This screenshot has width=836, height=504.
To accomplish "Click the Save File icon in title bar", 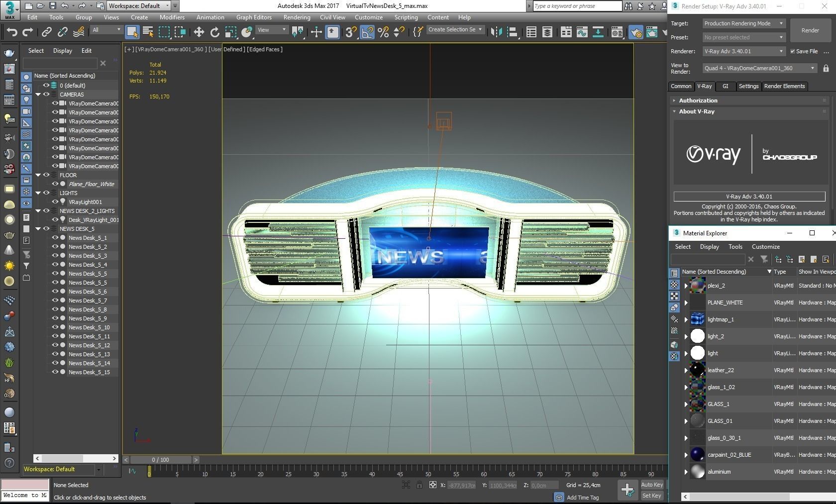I will click(x=52, y=6).
